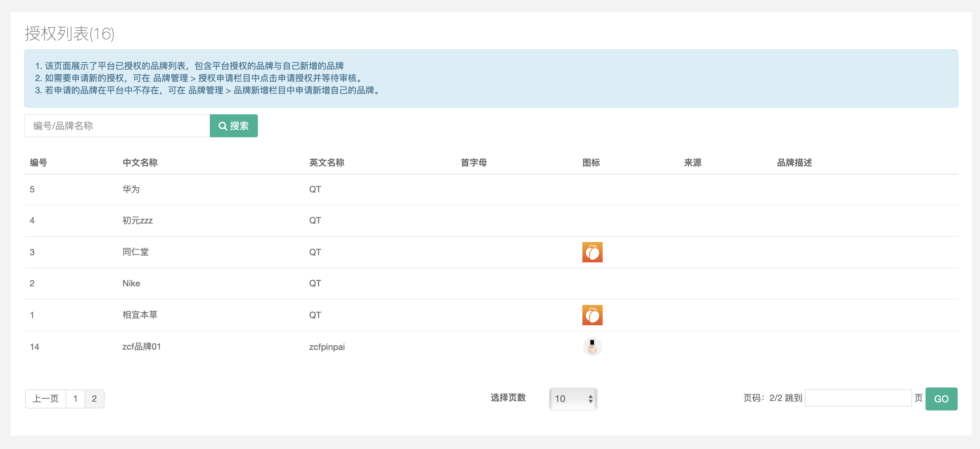
Task: Click the QT cell in 初元zzz row
Action: [x=315, y=220]
